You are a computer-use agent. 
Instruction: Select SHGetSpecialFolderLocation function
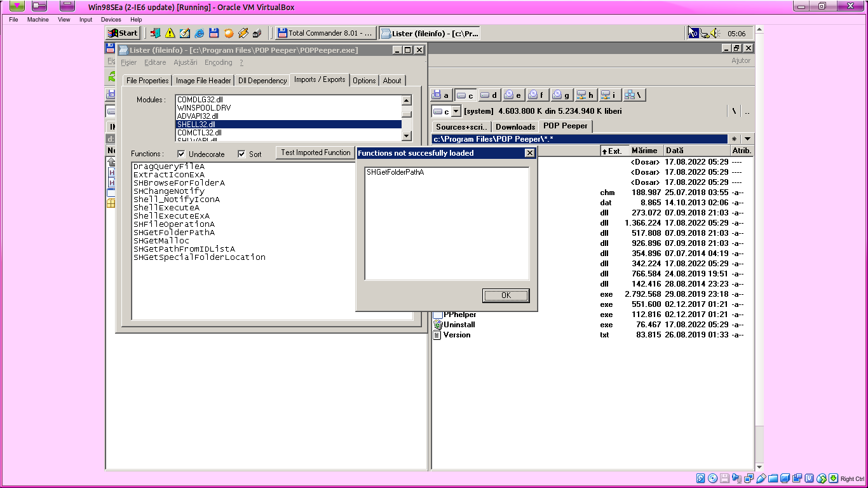pyautogui.click(x=200, y=257)
